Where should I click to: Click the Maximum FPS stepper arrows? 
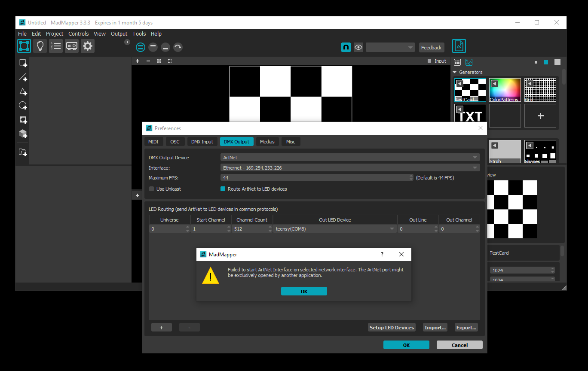point(411,177)
